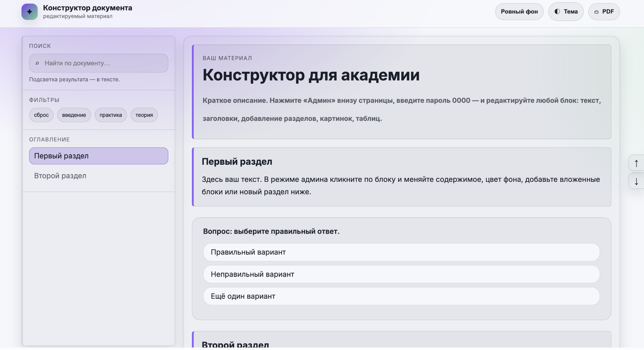This screenshot has height=350, width=644.
Task: Click the «Первый раздел» section heading block
Action: click(x=237, y=162)
